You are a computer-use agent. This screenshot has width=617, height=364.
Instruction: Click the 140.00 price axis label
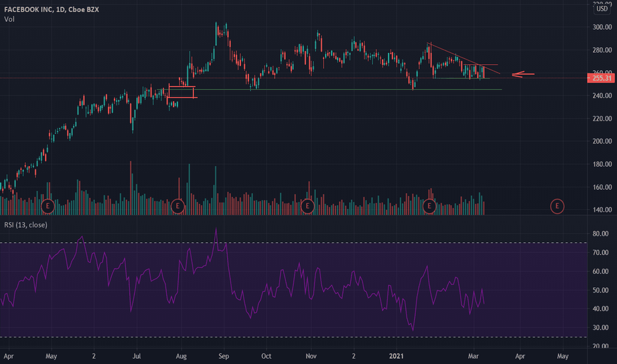pos(602,210)
